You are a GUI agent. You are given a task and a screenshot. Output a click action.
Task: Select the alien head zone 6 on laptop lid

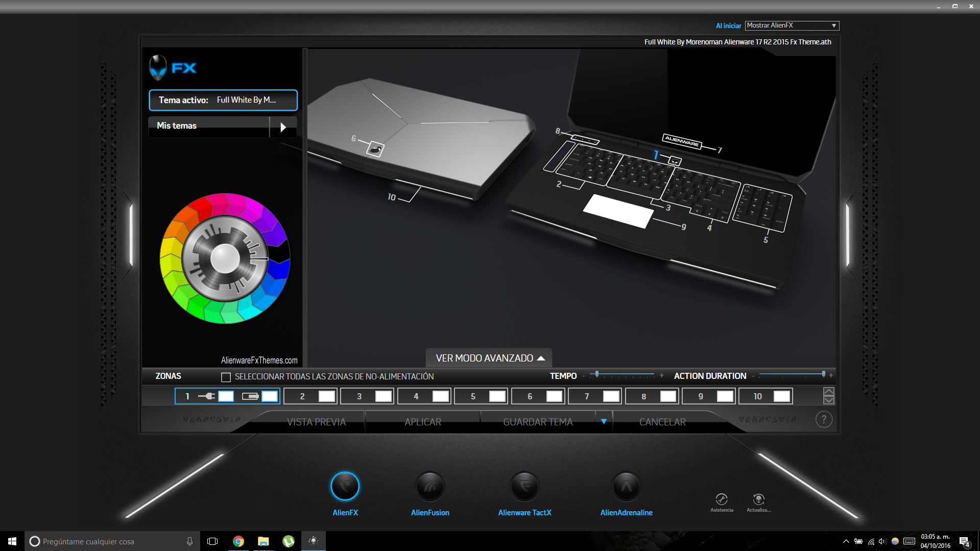(375, 149)
